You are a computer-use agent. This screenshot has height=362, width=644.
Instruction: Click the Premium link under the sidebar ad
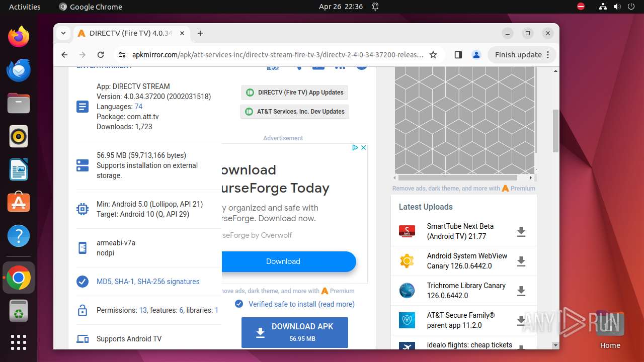(x=523, y=189)
